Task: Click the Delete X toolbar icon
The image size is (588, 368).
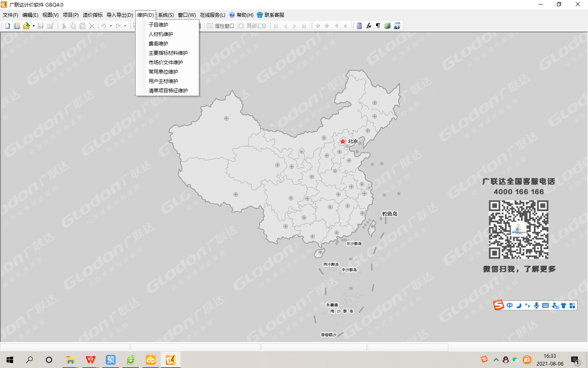Action: pyautogui.click(x=92, y=26)
